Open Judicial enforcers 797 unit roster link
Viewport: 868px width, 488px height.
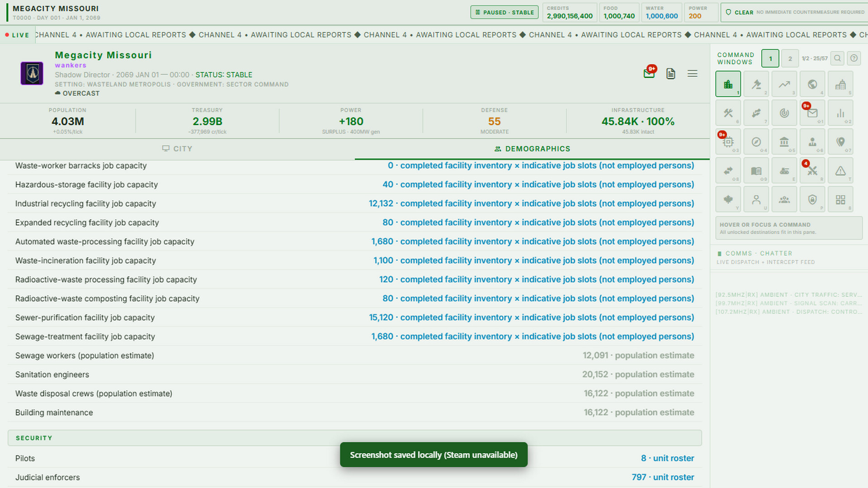[663, 477]
